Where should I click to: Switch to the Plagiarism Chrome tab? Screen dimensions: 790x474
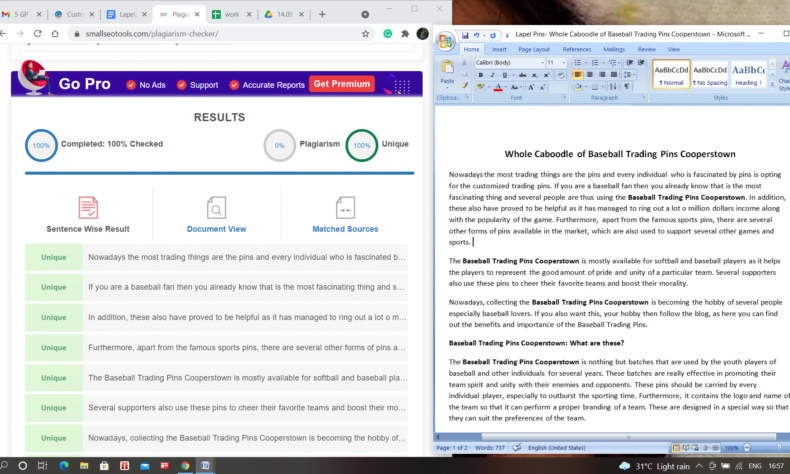(178, 15)
